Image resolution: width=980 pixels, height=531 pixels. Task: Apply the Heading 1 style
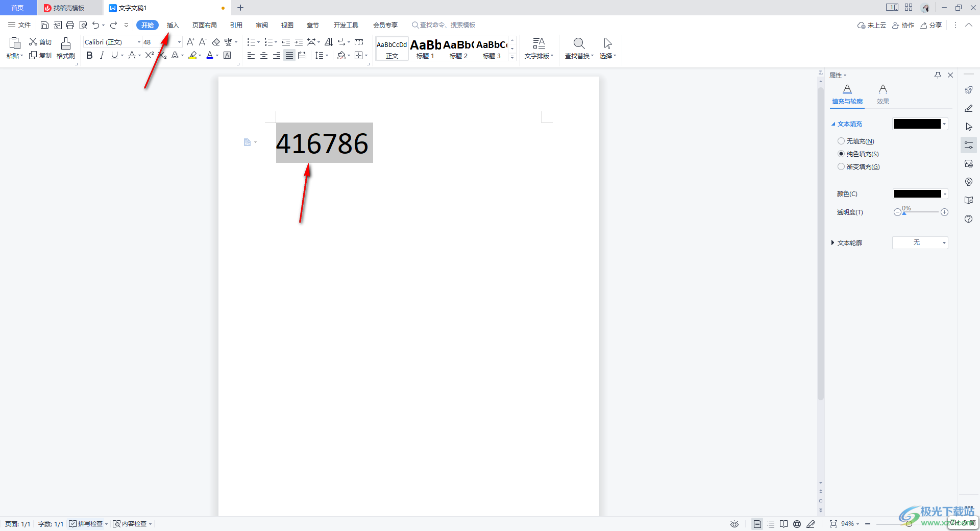coord(425,49)
